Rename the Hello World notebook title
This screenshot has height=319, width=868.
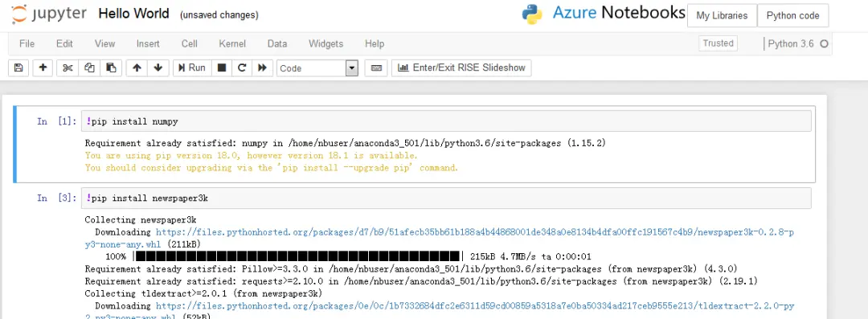(133, 14)
